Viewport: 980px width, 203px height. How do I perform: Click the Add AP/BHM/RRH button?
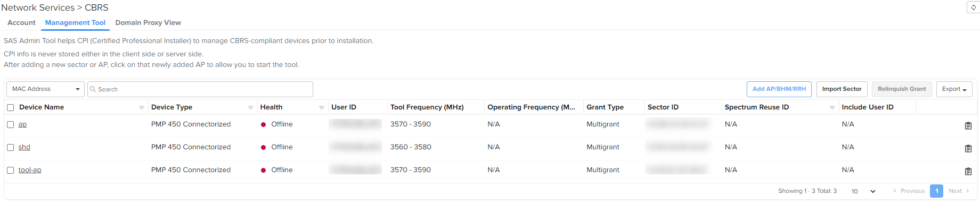[779, 89]
